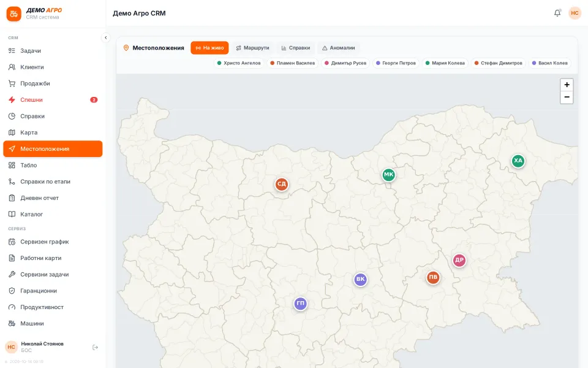Image resolution: width=588 pixels, height=368 pixels.
Task: Click the Справки по етапи icon
Action: pos(12,182)
